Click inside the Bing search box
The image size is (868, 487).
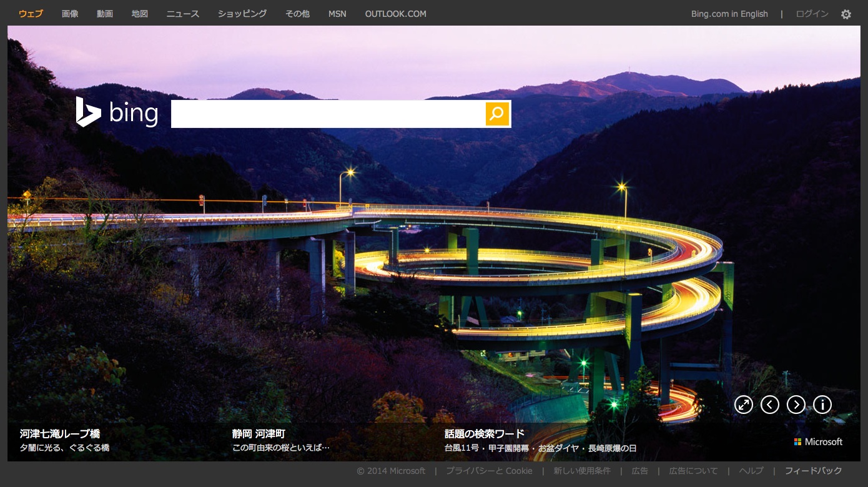point(328,114)
